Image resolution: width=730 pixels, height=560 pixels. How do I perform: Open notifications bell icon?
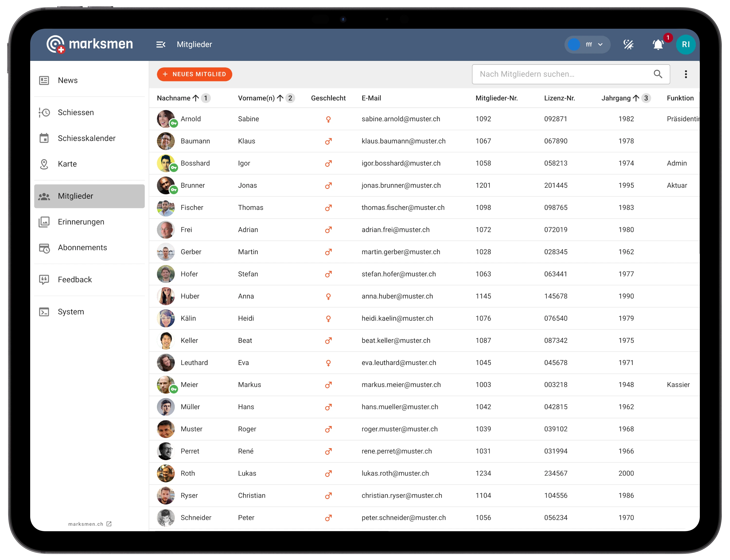coord(658,45)
